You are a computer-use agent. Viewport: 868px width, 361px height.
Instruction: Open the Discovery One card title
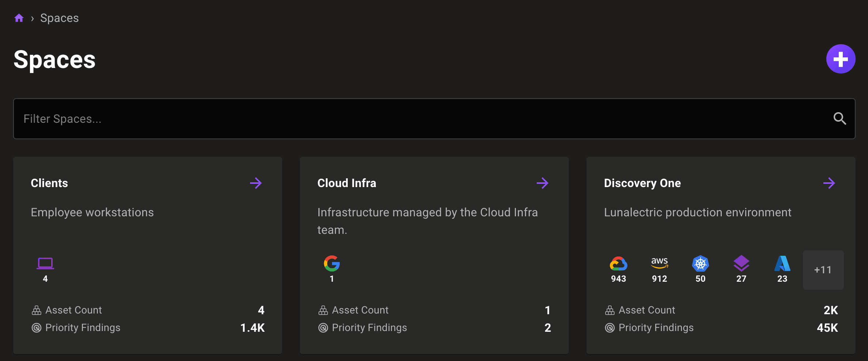click(642, 183)
